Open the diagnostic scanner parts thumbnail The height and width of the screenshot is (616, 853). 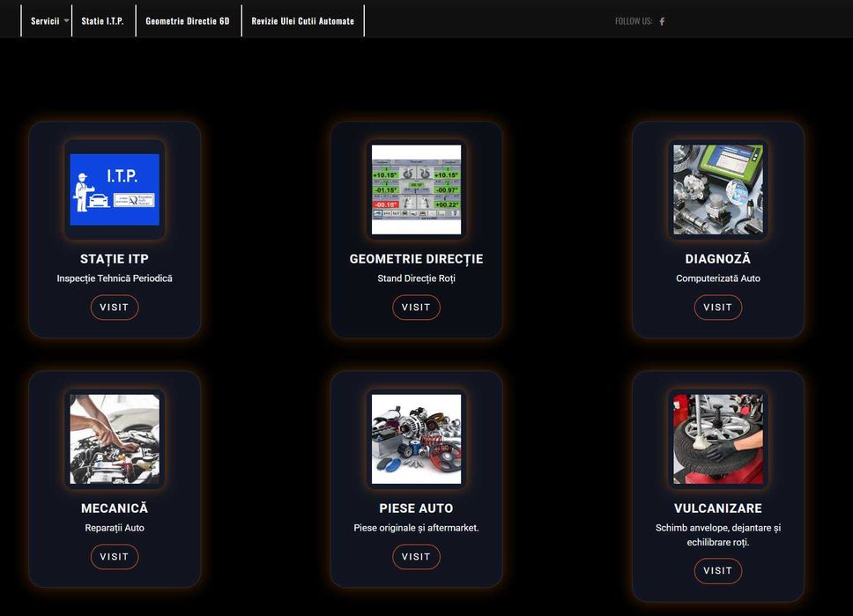pyautogui.click(x=718, y=189)
